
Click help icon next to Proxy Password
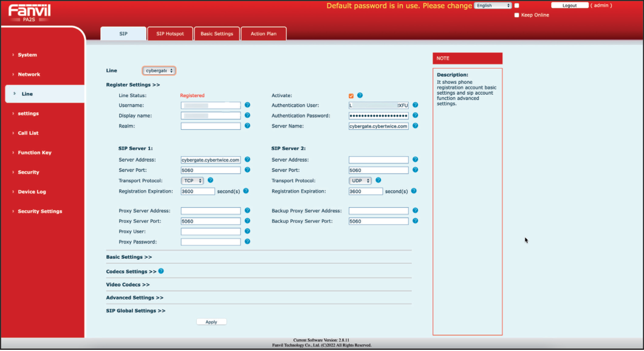click(247, 242)
